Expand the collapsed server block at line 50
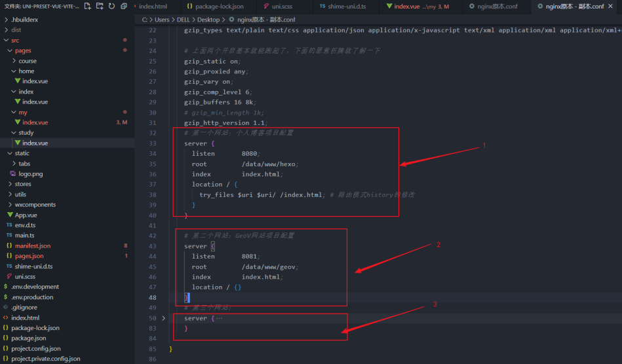622x364 pixels. tap(164, 318)
